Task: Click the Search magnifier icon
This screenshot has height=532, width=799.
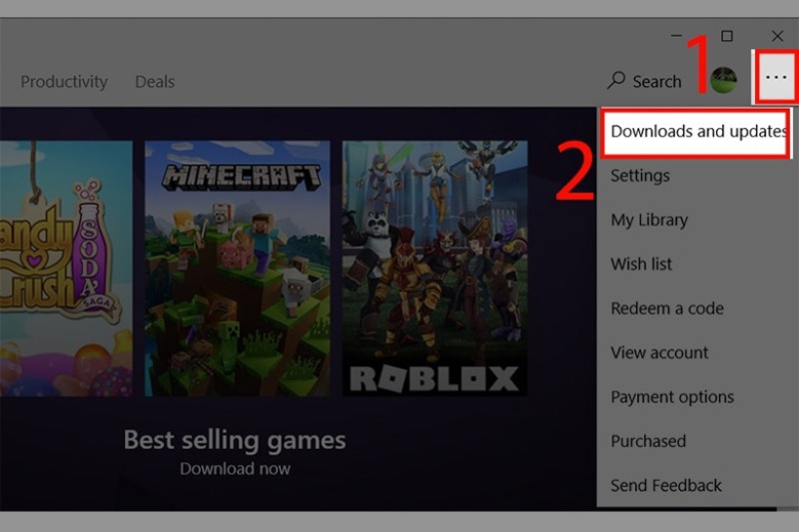Action: coord(616,81)
